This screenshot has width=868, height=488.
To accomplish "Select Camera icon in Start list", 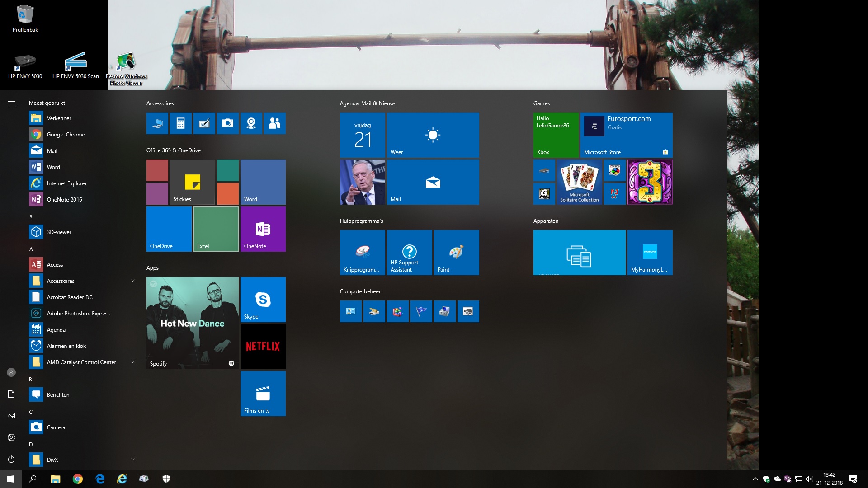I will coord(36,427).
